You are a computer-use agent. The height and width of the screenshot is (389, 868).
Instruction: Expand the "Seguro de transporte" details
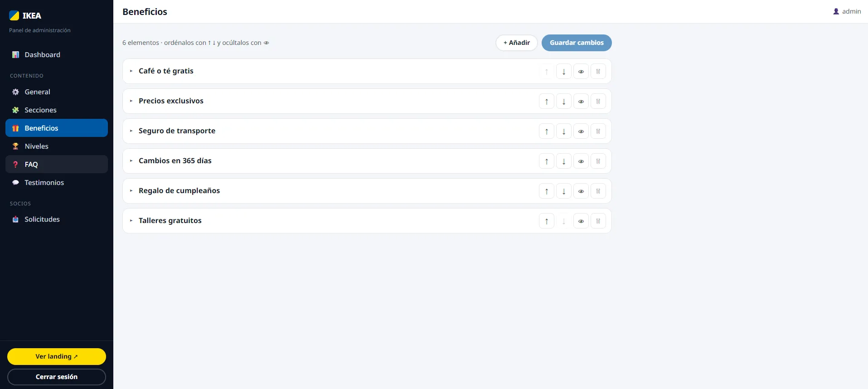point(131,131)
